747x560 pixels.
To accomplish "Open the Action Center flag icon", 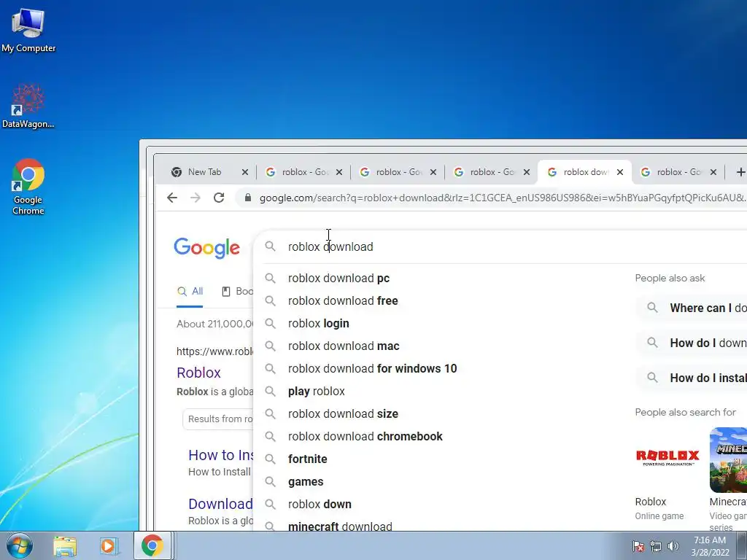I will [x=638, y=546].
